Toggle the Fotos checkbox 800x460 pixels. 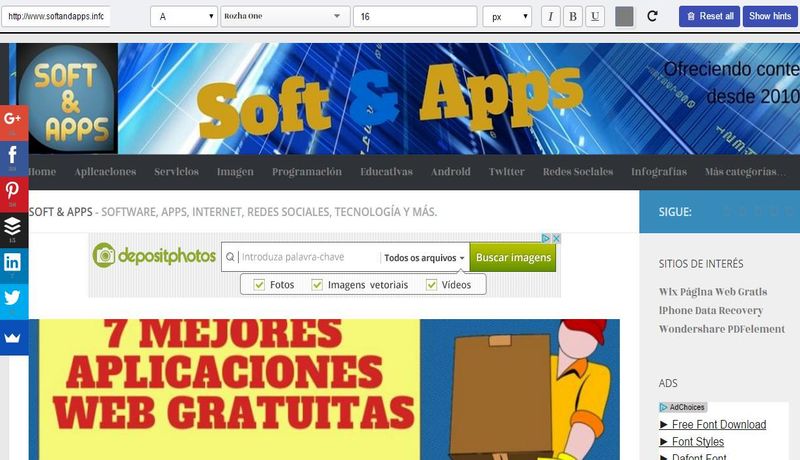pos(259,285)
